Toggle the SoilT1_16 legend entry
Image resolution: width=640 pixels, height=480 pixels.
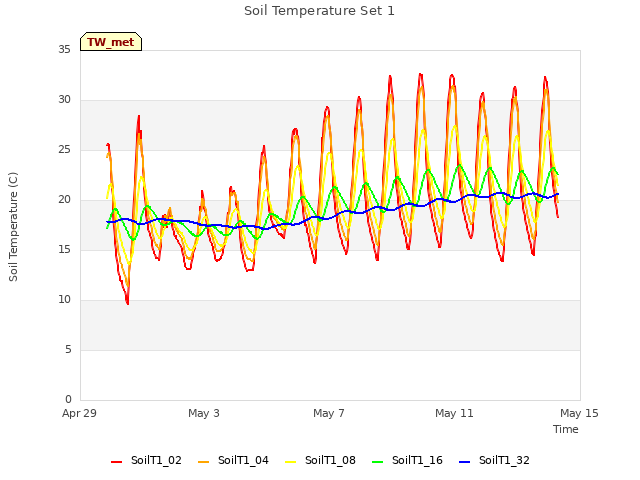tap(407, 460)
